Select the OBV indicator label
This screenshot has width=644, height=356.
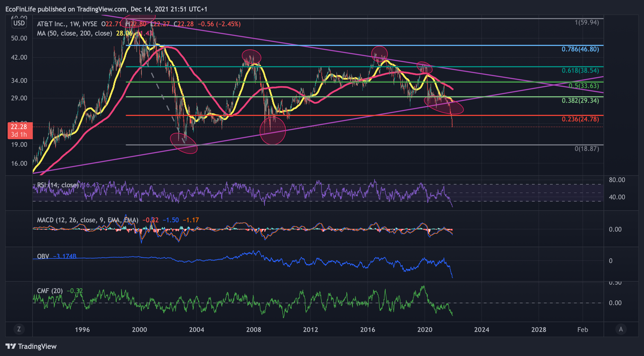[43, 256]
